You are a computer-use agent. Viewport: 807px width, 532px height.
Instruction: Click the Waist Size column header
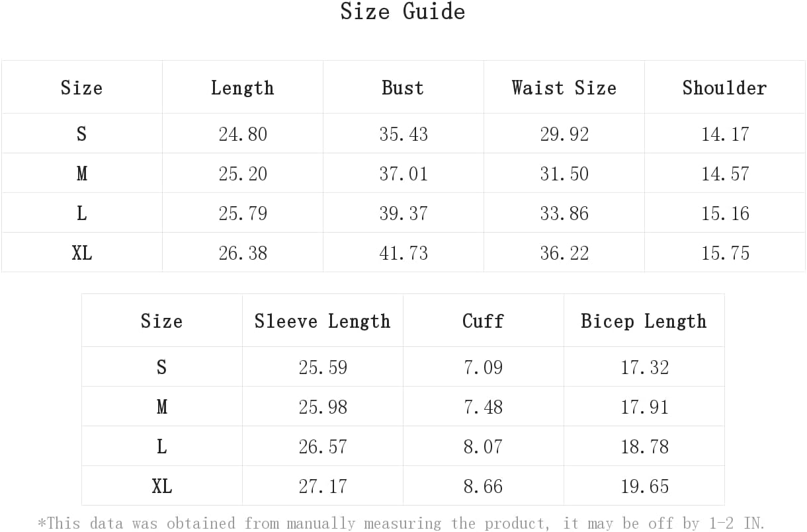tap(564, 88)
